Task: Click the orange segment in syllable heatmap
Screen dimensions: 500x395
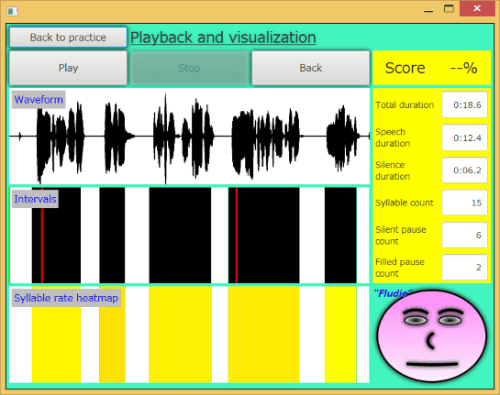Action: [x=112, y=335]
